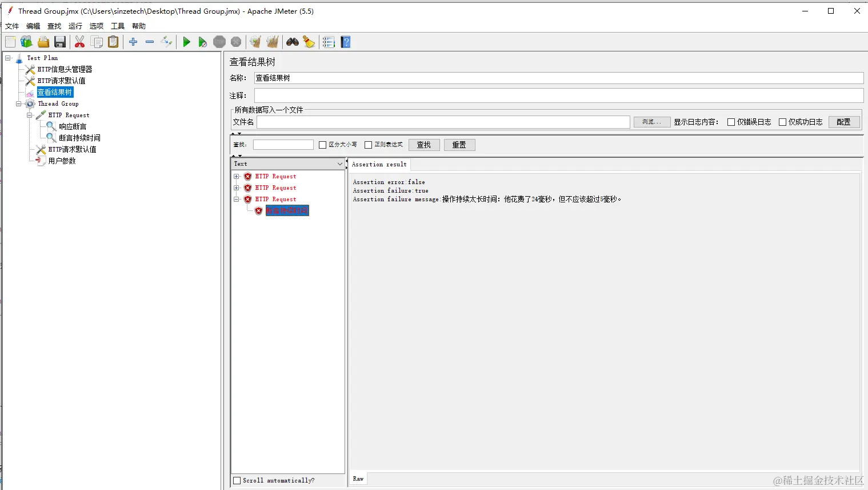Paste using the clipboard toolbar icon
The height and width of the screenshot is (490, 868).
(x=113, y=42)
